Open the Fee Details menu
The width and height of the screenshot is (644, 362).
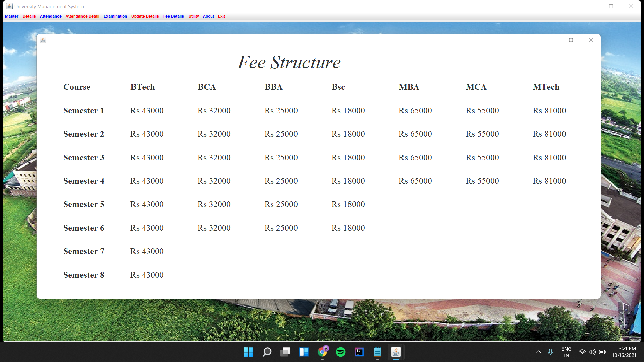coord(173,16)
